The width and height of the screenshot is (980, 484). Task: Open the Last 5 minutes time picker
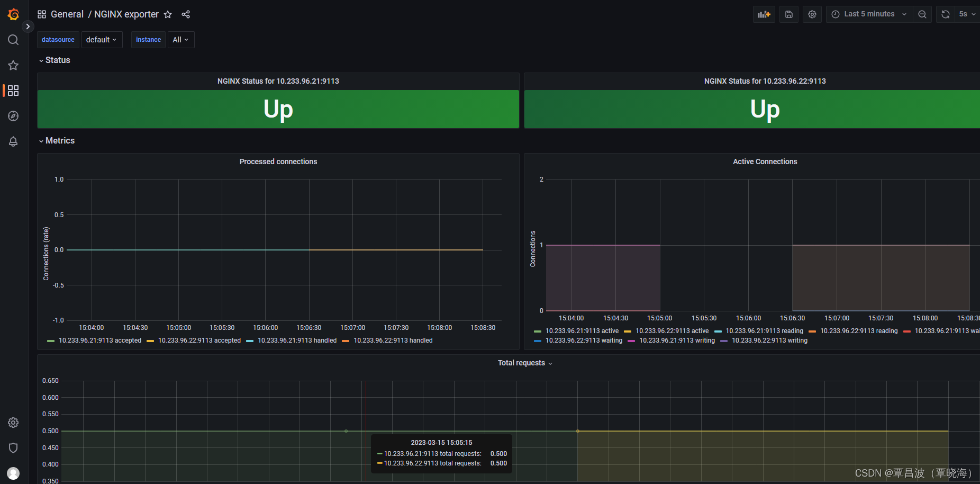(868, 14)
